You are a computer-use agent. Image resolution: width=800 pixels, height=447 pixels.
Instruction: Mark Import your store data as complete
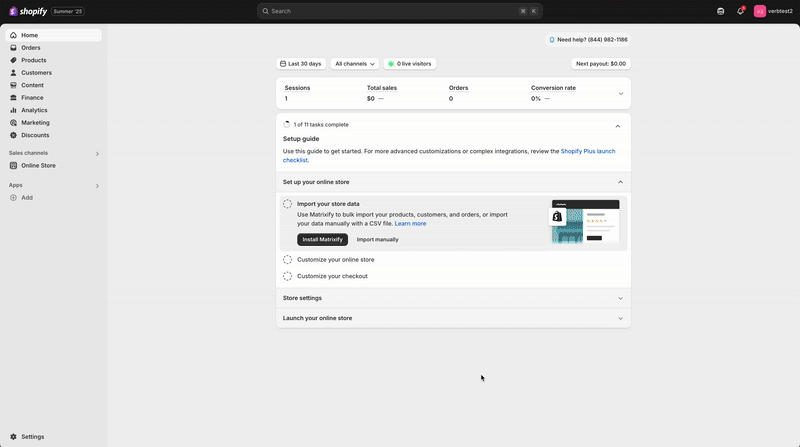point(288,204)
